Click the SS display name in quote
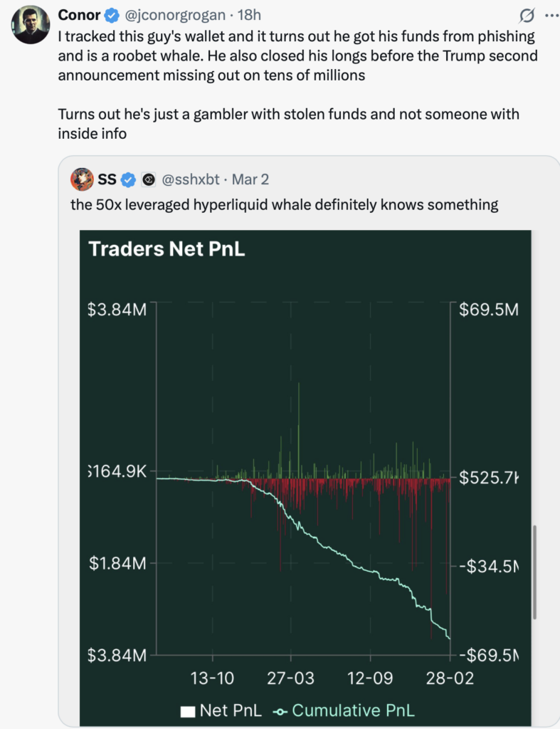560x729 pixels. point(107,180)
